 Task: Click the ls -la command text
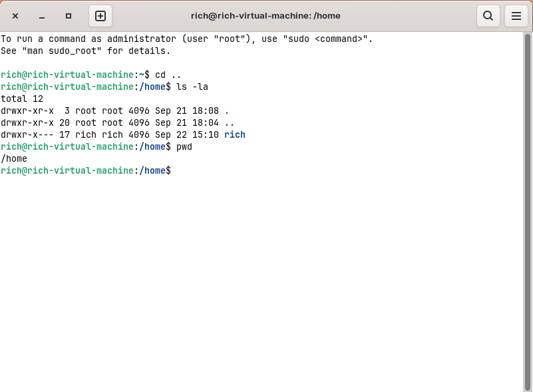point(192,87)
